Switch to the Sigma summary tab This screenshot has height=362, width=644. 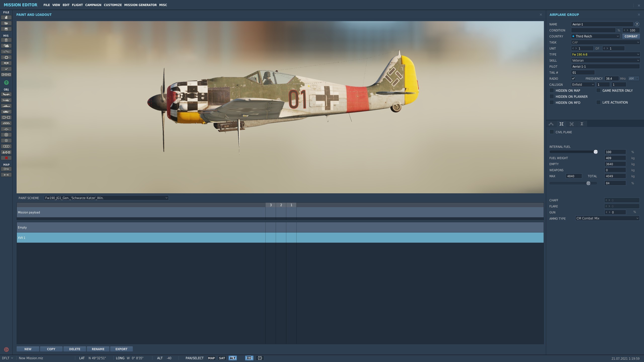582,124
